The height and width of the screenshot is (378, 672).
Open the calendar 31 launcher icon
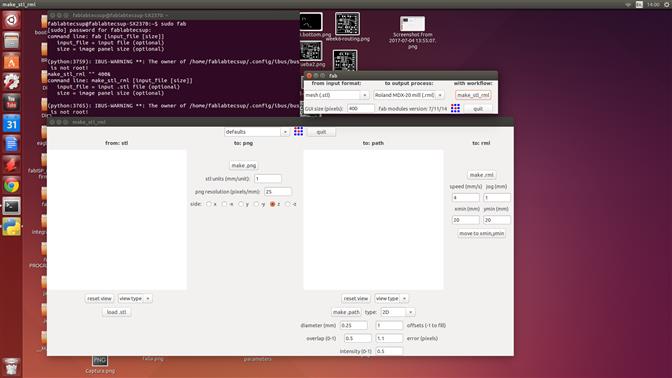click(12, 123)
